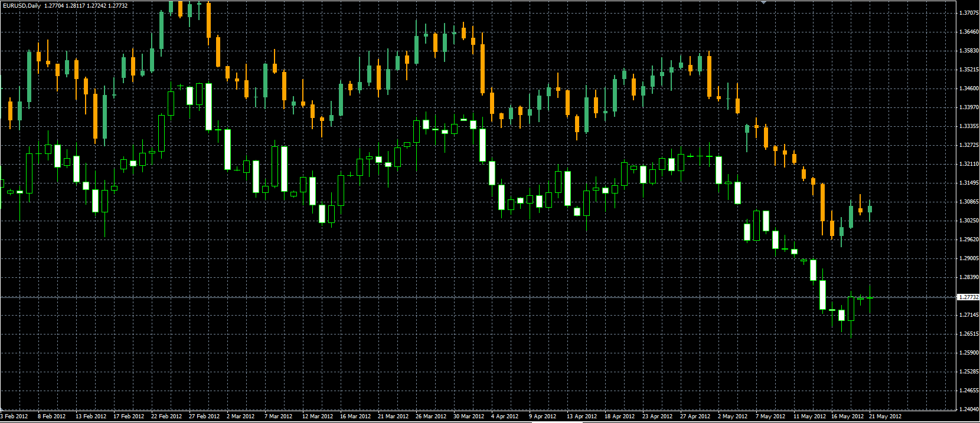Click the low value 1.27242 in header
This screenshot has width=980, height=423.
point(96,6)
